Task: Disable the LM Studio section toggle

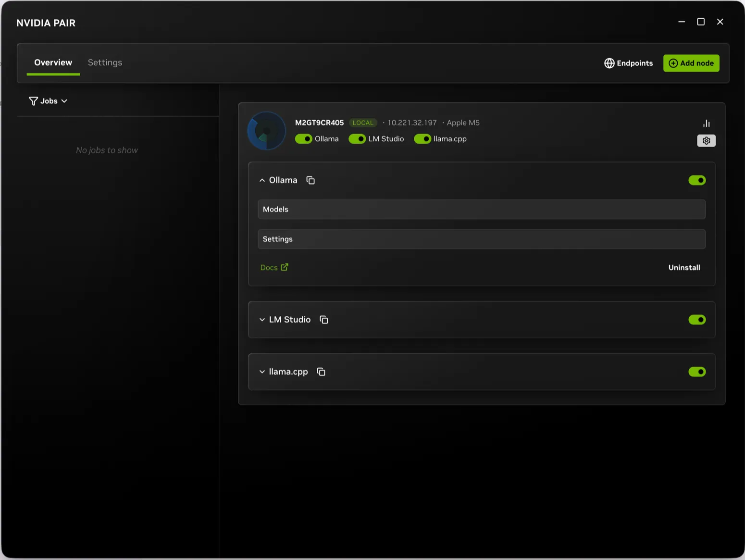Action: 697,320
